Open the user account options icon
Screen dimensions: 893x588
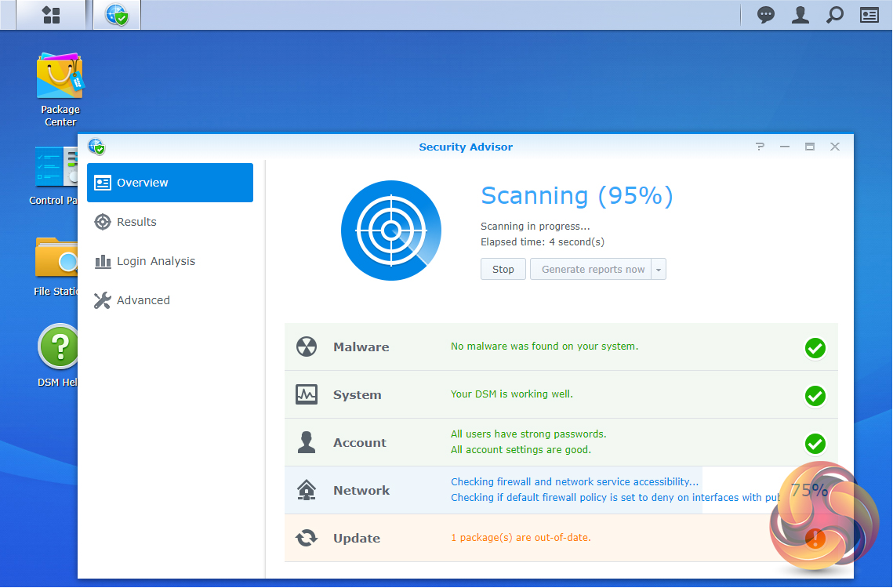(800, 15)
